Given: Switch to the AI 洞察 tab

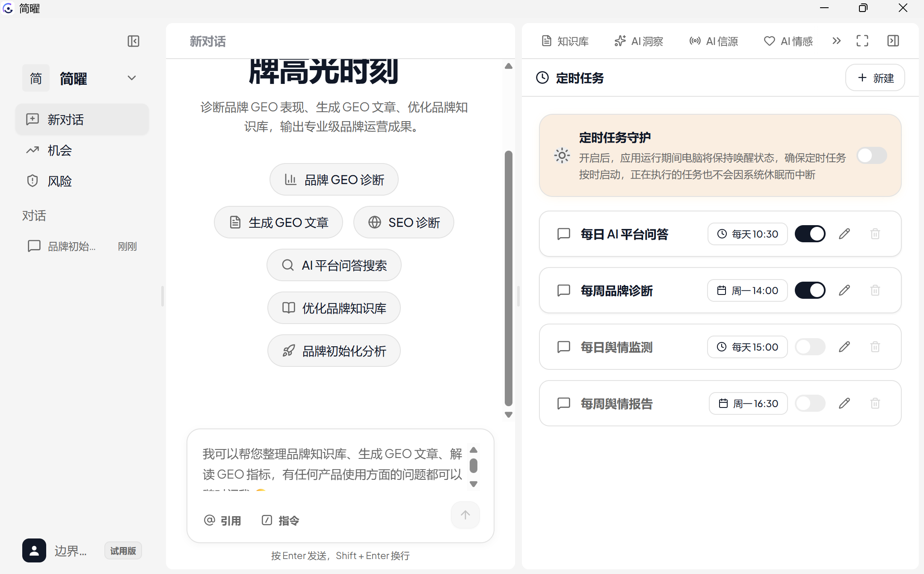Looking at the screenshot, I should coord(639,41).
